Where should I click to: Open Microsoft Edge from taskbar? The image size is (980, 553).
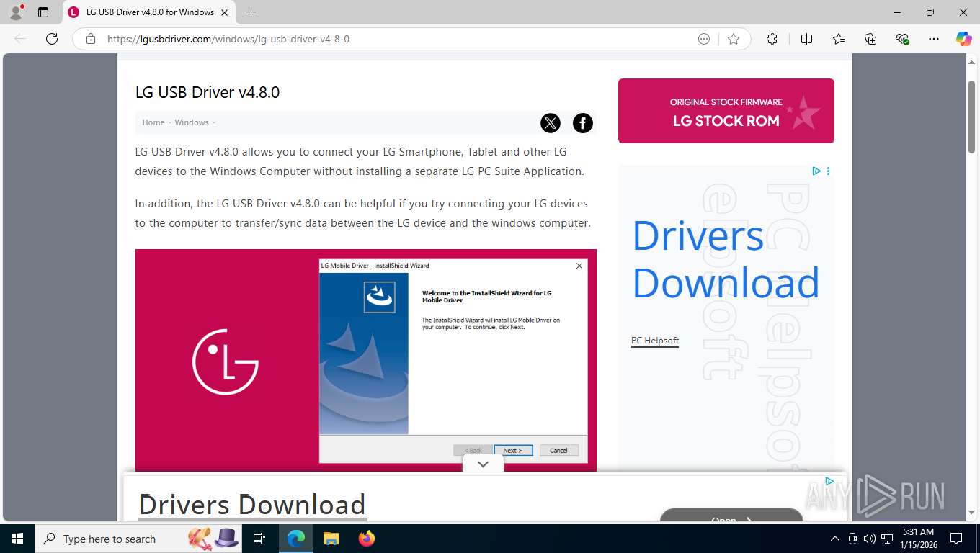pos(296,539)
